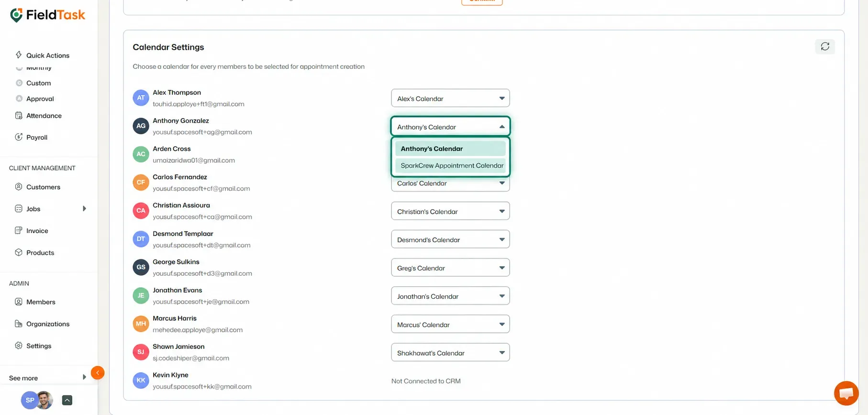Choose Anthony's Calendar option in list

pos(450,148)
